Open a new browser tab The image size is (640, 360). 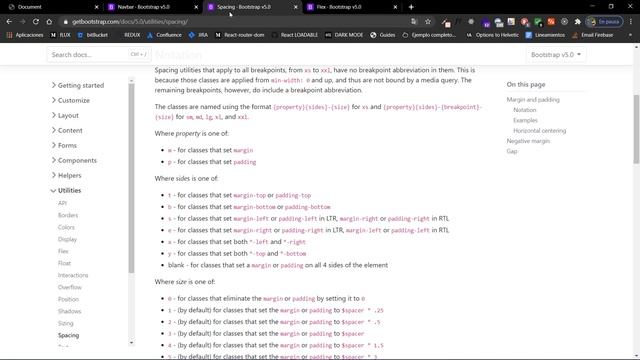coord(411,7)
